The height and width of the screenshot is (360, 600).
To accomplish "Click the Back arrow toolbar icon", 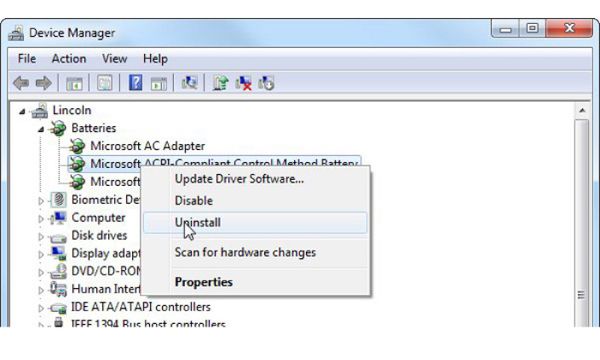I will tap(21, 83).
